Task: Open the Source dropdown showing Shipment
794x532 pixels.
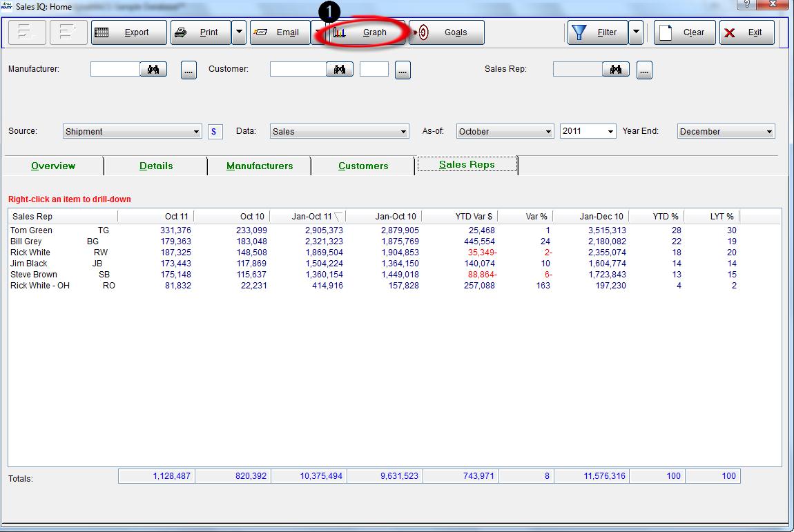Action: pyautogui.click(x=132, y=132)
